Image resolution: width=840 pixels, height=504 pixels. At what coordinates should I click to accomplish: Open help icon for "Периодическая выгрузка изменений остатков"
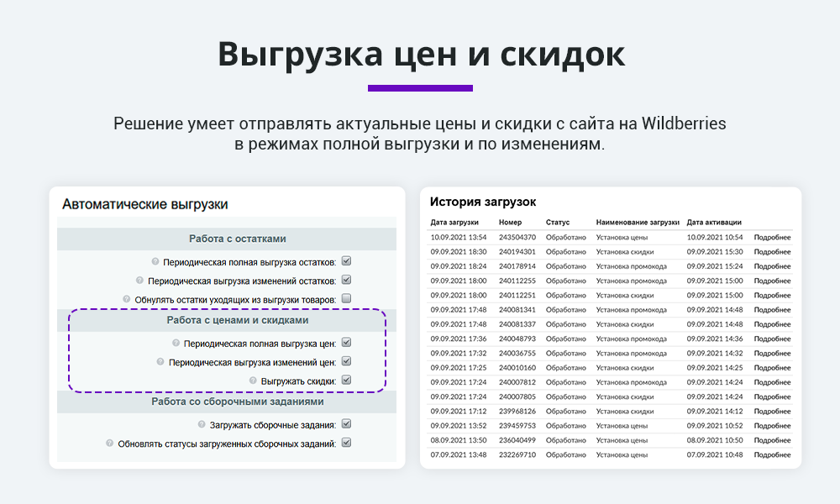coord(138,280)
